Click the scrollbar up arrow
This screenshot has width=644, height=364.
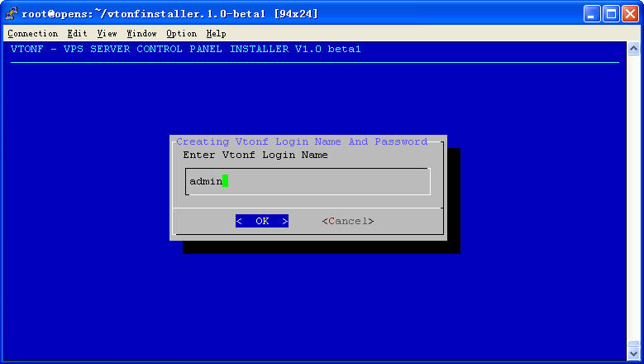click(x=633, y=50)
